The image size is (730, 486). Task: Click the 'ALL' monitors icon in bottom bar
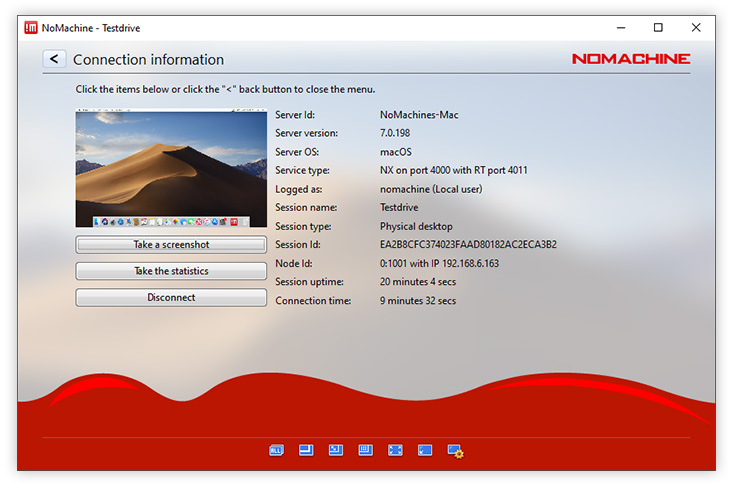tap(276, 451)
